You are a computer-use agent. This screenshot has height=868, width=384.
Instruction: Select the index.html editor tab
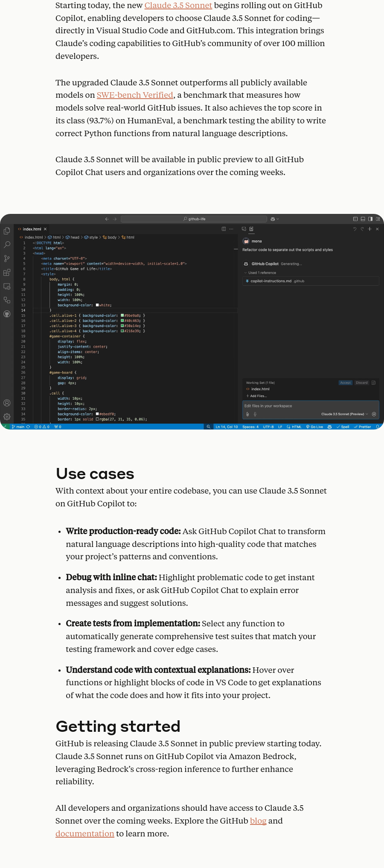[32, 229]
